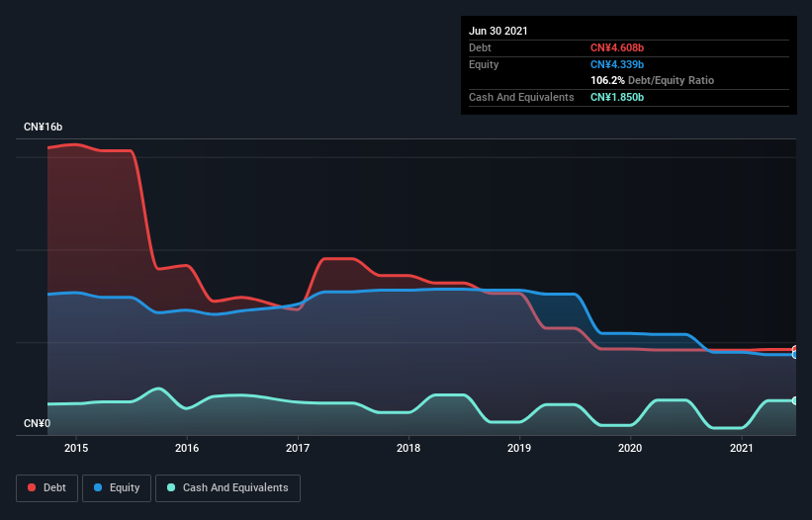Select the teal Cash endpoint marker at Jun 2021

click(795, 400)
